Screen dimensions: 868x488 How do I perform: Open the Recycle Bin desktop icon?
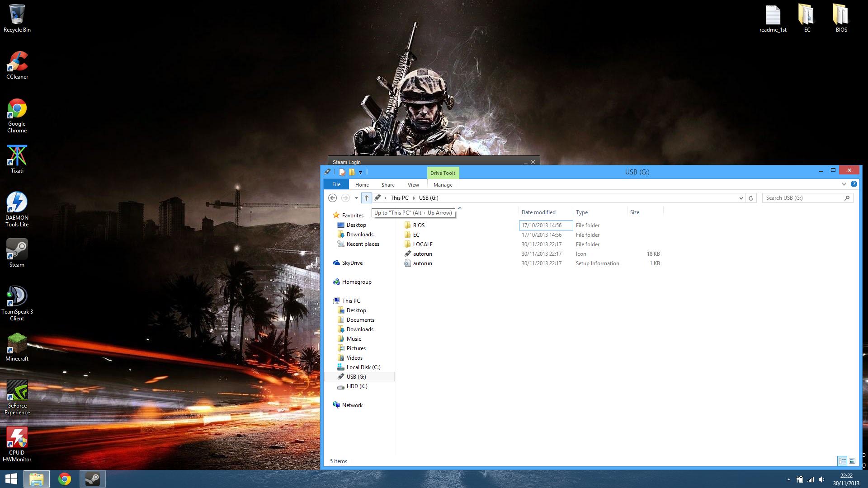point(17,19)
